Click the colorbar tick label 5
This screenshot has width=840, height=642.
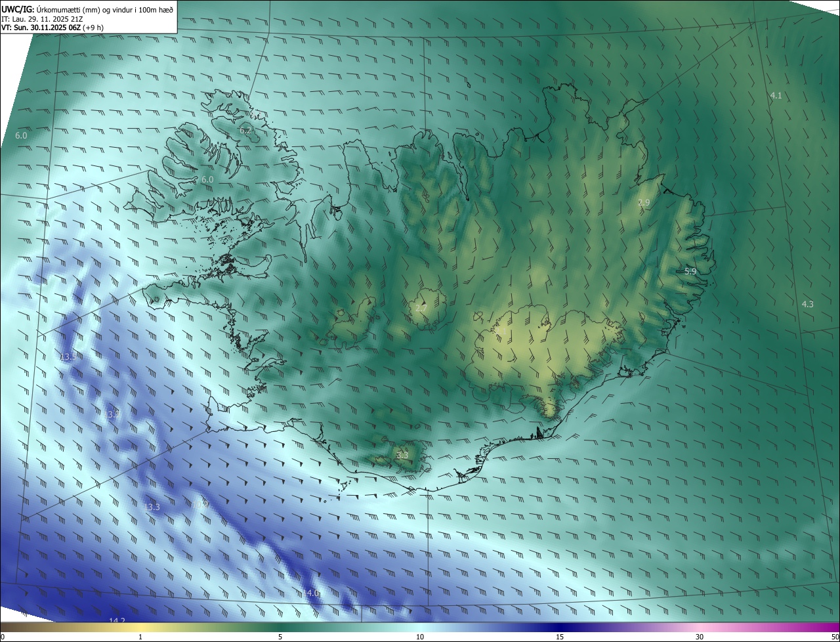280,637
